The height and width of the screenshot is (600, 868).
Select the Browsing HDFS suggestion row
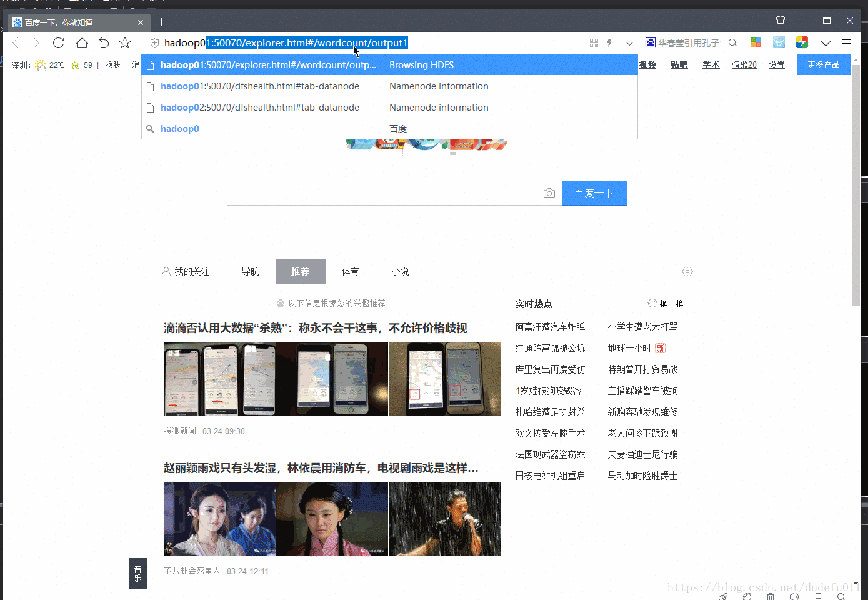[x=389, y=64]
